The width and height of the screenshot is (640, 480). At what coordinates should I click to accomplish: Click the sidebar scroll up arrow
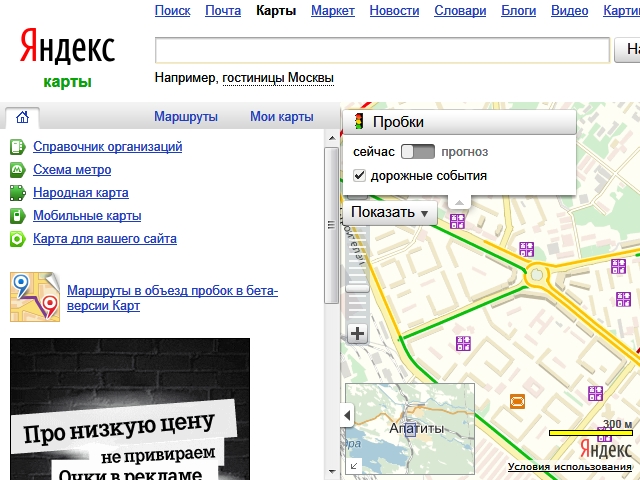point(332,138)
